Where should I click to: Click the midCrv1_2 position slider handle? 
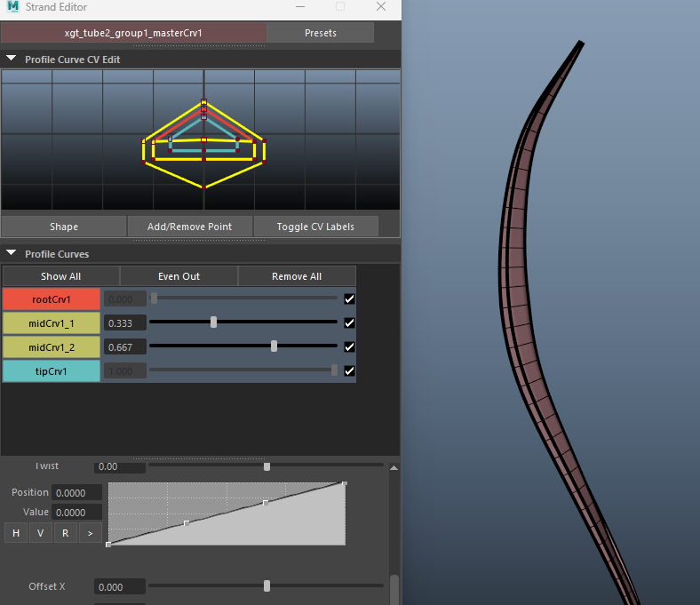point(274,346)
